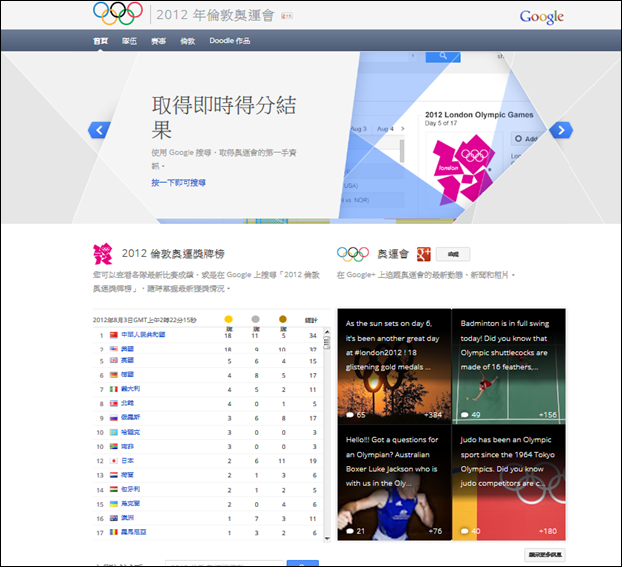622x567 pixels.
Task: Click the 總計 total column header
Action: click(311, 320)
